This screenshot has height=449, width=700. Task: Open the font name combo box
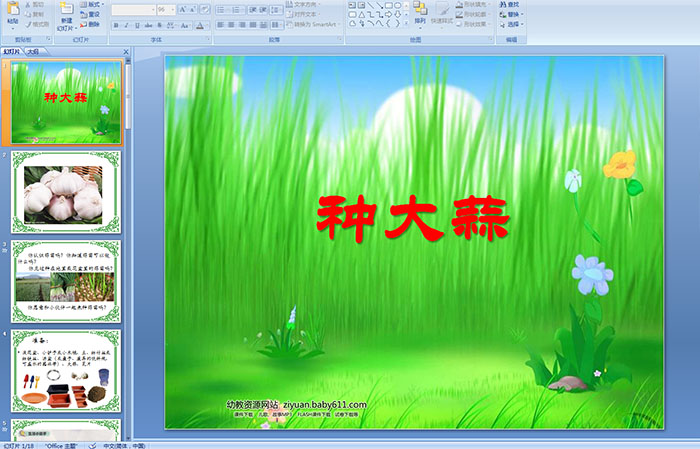(x=133, y=10)
